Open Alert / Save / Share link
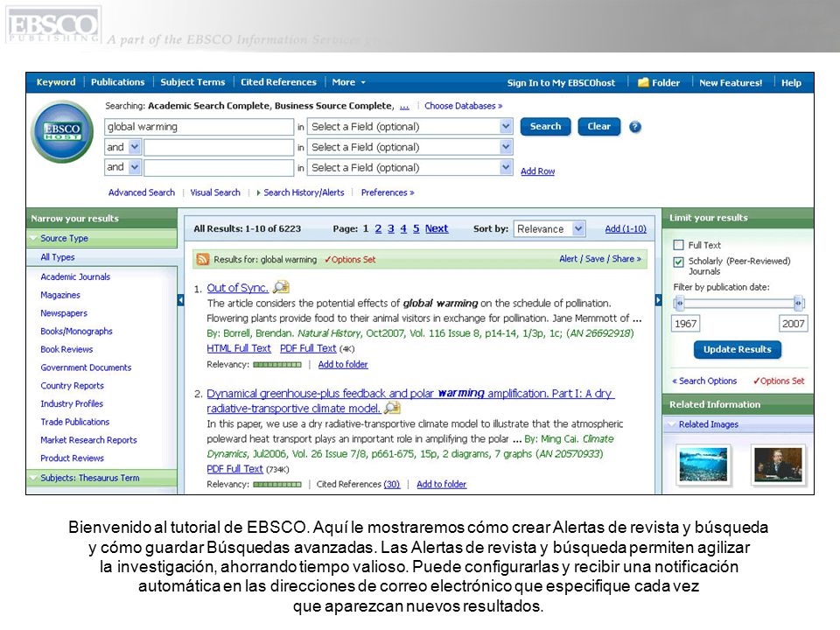 (x=600, y=259)
